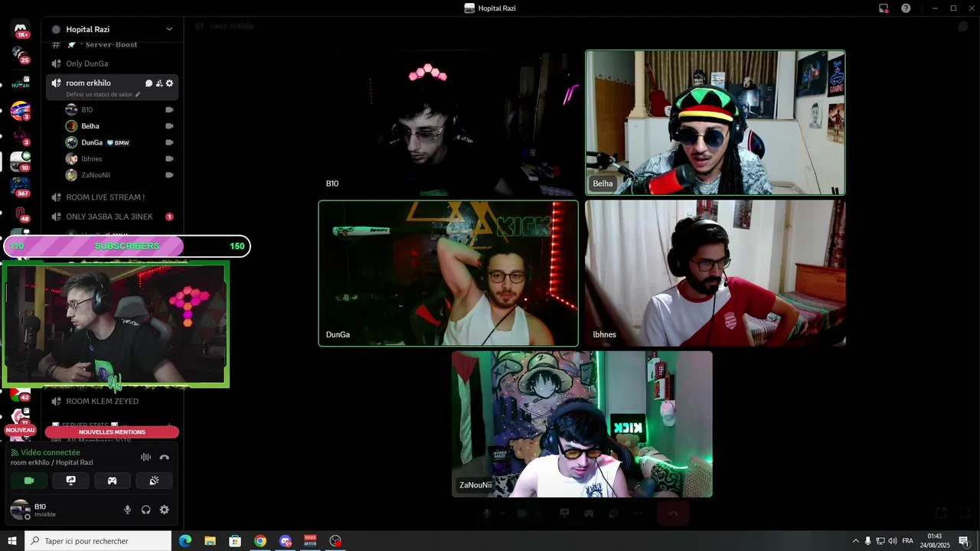980x551 pixels.
Task: Mute the microphone next to B10
Action: pyautogui.click(x=127, y=510)
